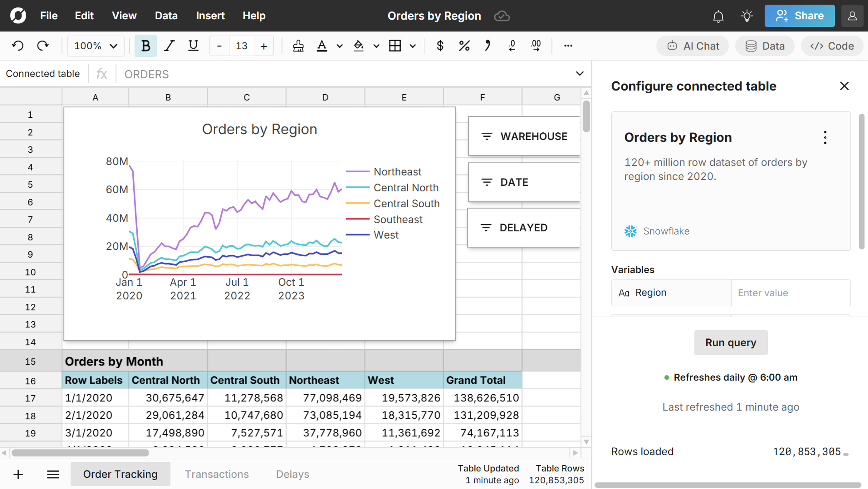Switch to the Transactions sheet tab
Viewport: 868px width, 489px height.
click(x=217, y=474)
